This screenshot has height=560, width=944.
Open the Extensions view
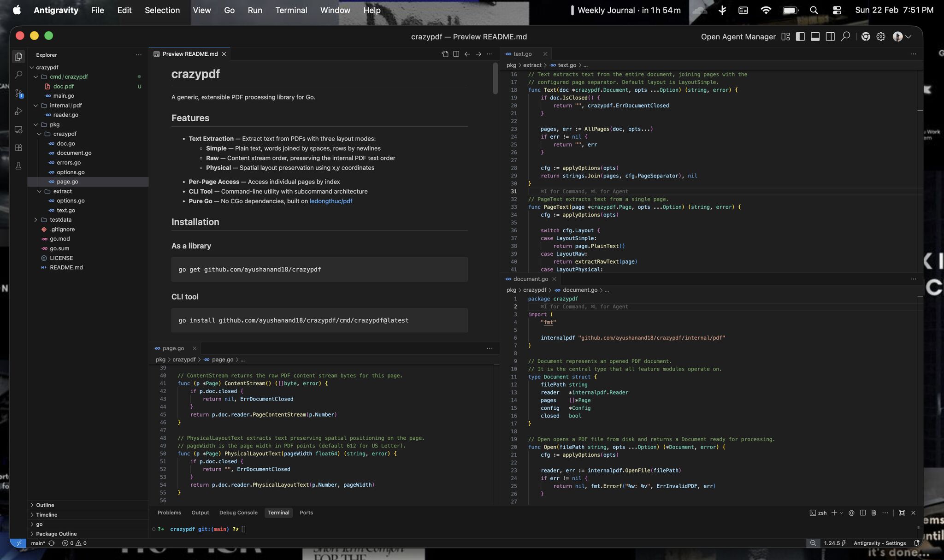click(18, 148)
